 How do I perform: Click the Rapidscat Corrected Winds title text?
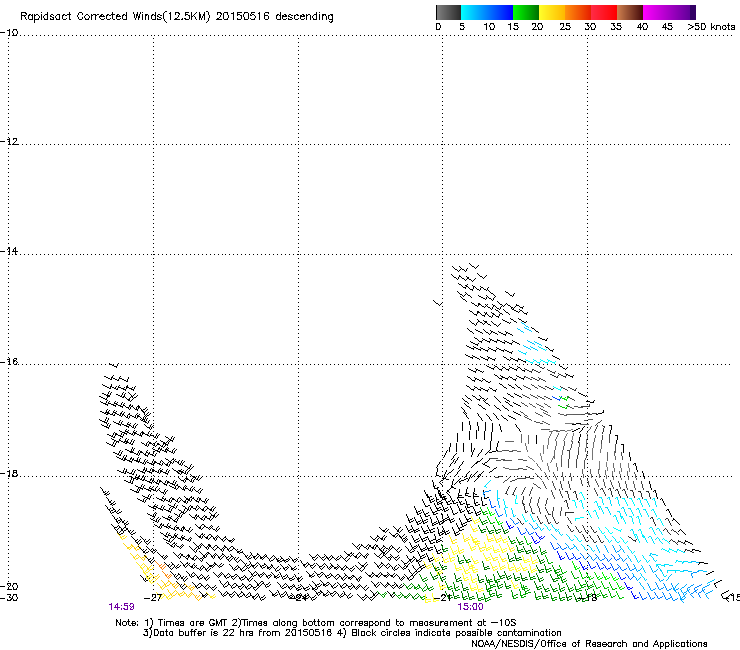[177, 17]
